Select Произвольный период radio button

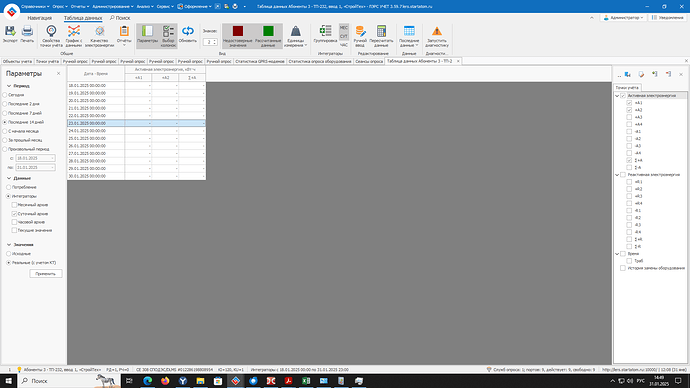[x=5, y=149]
